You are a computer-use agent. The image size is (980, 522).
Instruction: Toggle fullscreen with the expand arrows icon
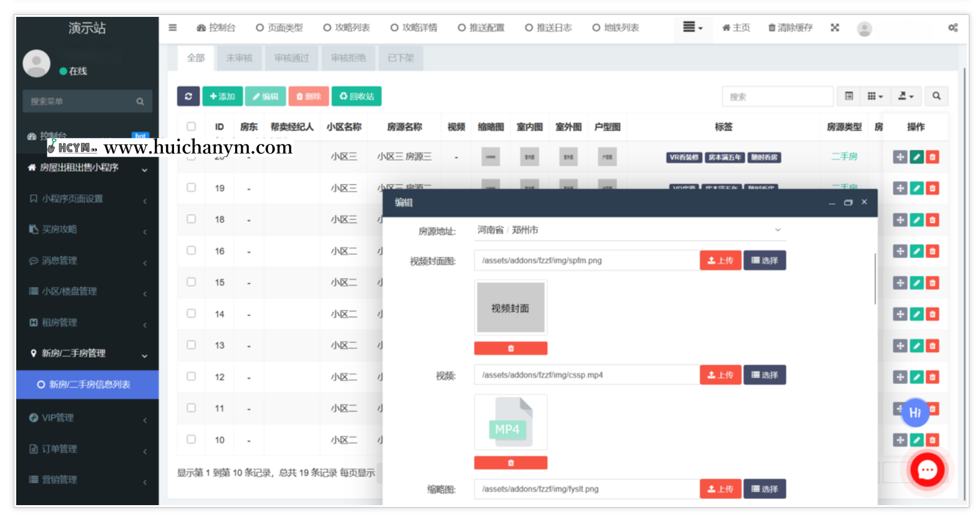click(835, 27)
